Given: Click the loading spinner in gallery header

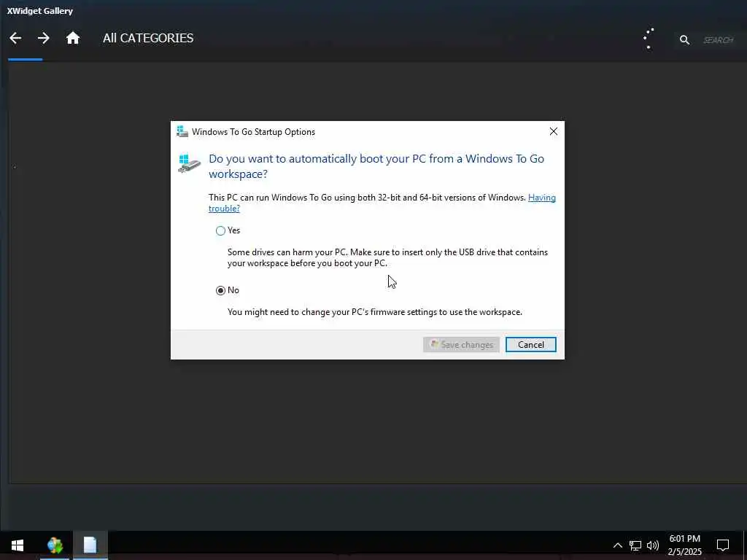Looking at the screenshot, I should pos(649,39).
